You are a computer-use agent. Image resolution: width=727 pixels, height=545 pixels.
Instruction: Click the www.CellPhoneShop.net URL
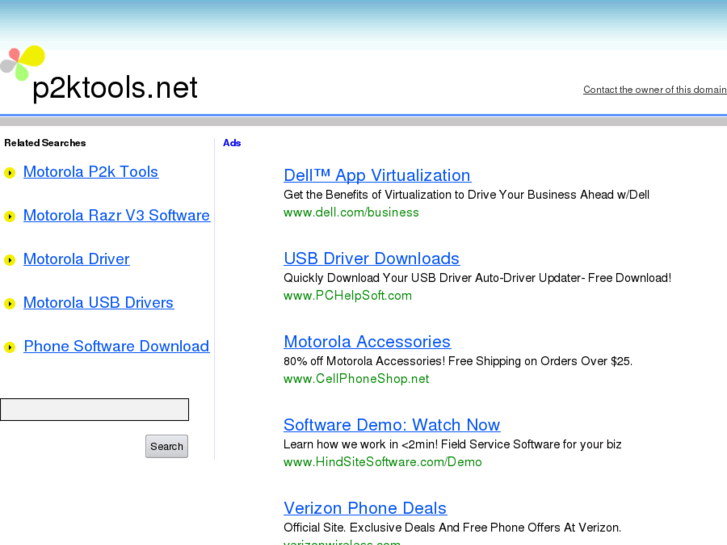click(x=356, y=378)
